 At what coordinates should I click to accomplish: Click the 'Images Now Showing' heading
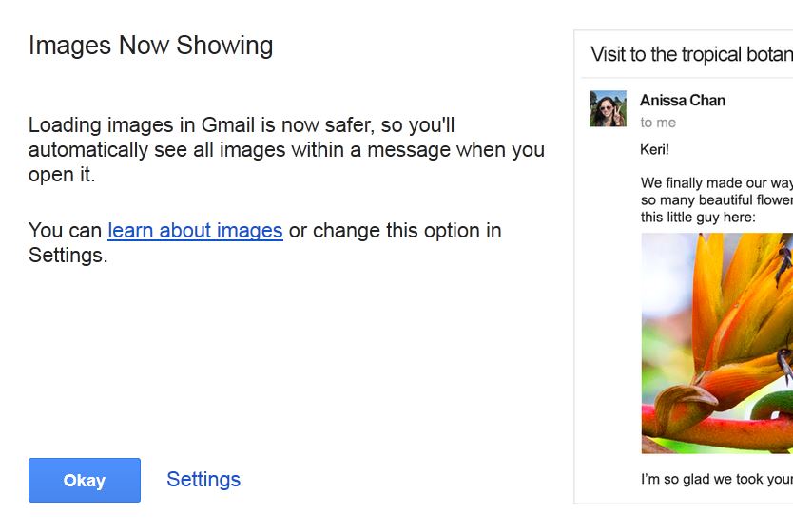point(151,46)
